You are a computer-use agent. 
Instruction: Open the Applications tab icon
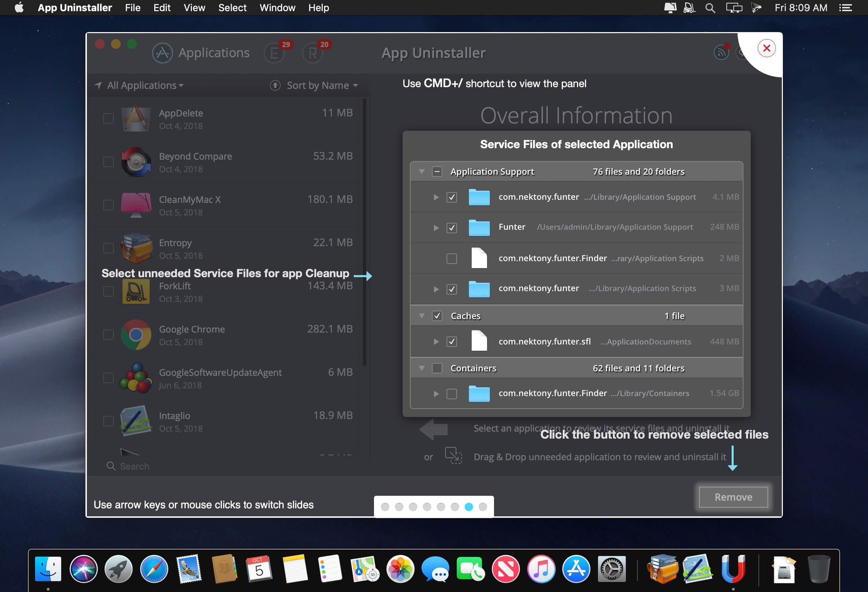pyautogui.click(x=163, y=53)
